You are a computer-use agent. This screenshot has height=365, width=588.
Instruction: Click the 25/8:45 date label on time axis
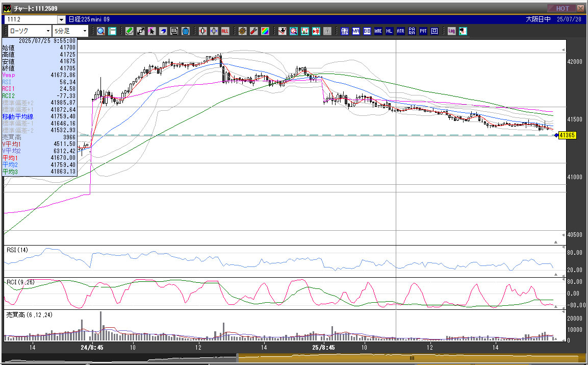pyautogui.click(x=324, y=348)
